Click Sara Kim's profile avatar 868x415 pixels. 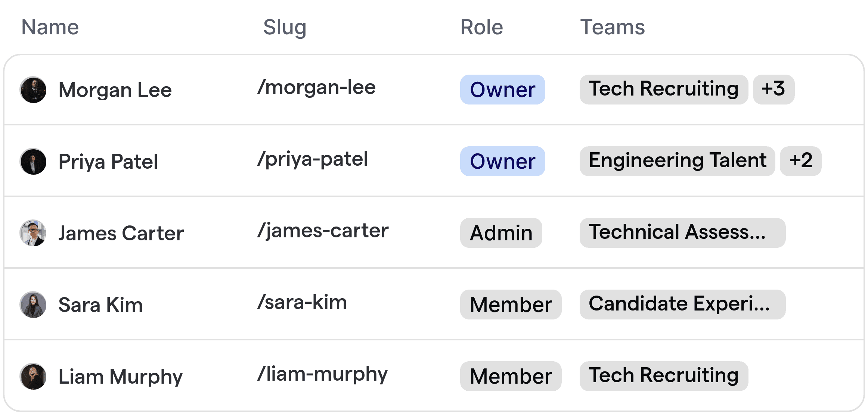pos(33,305)
